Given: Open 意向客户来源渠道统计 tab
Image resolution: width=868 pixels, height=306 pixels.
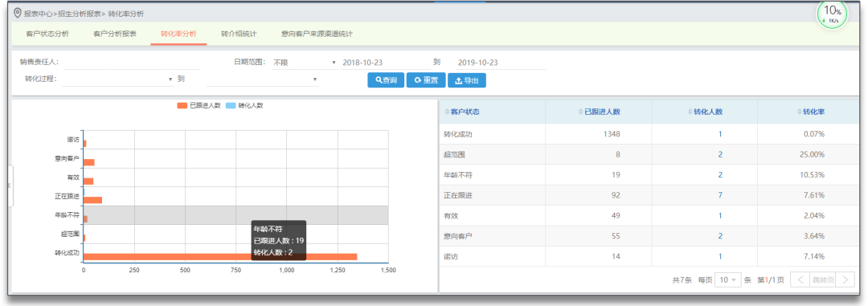Looking at the screenshot, I should (317, 34).
